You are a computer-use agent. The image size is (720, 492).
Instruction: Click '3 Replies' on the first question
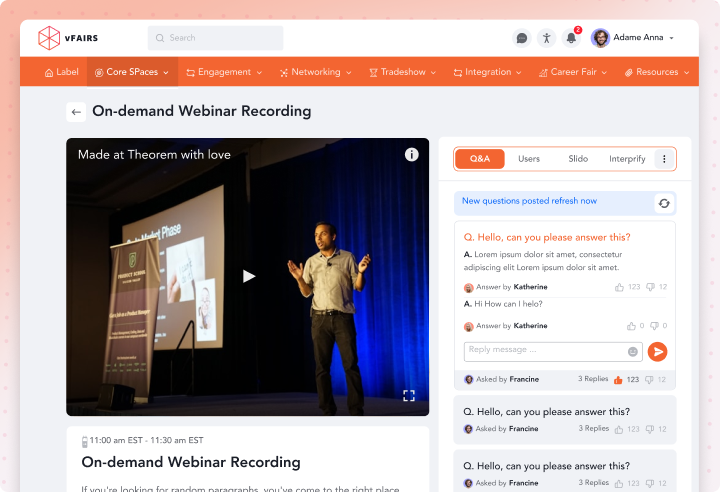click(x=593, y=379)
